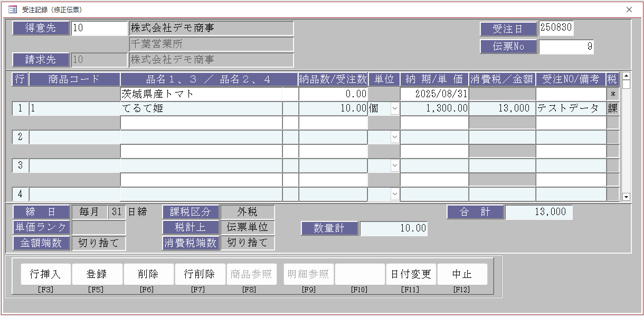The image size is (644, 316).
Task: Click the 納品数/受注数 column header
Action: click(x=333, y=80)
